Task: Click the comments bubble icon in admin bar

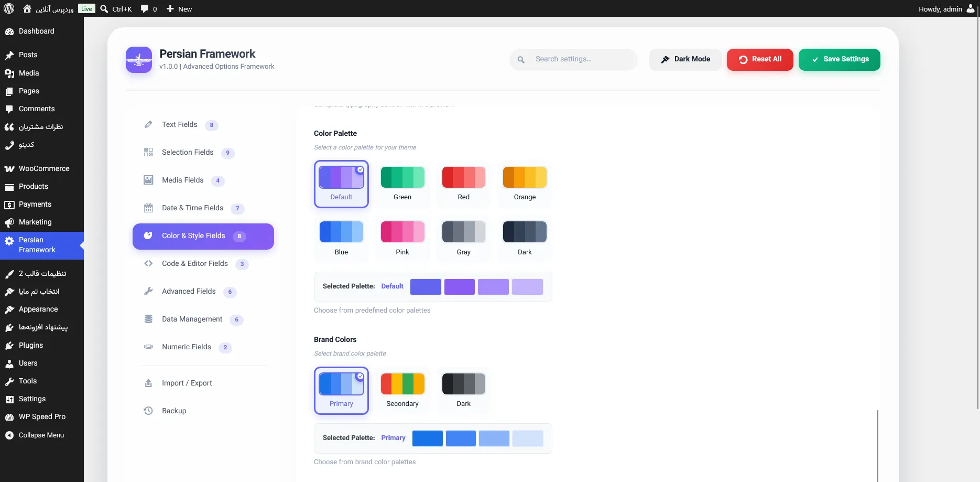Action: [x=145, y=9]
